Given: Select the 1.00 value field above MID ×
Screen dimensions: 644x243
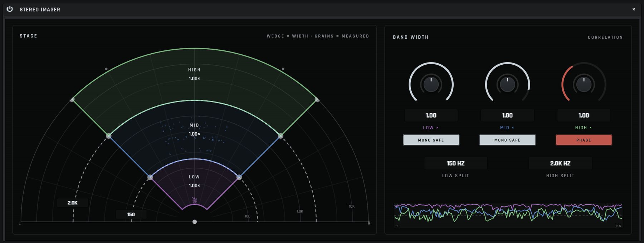Looking at the screenshot, I should point(507,115).
